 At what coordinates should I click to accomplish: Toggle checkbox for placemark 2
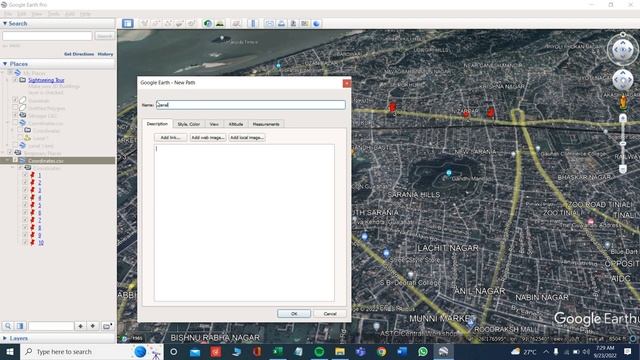[x=25, y=182]
